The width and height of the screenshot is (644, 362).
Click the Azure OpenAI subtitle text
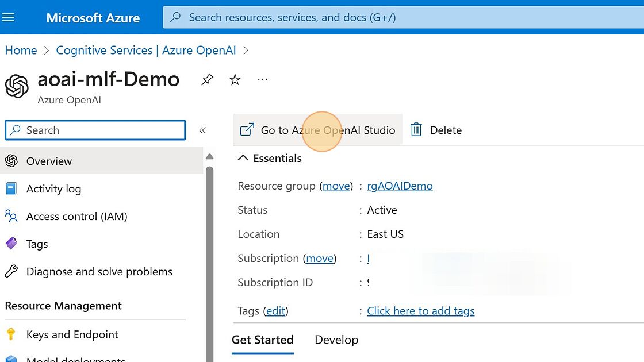click(x=69, y=100)
